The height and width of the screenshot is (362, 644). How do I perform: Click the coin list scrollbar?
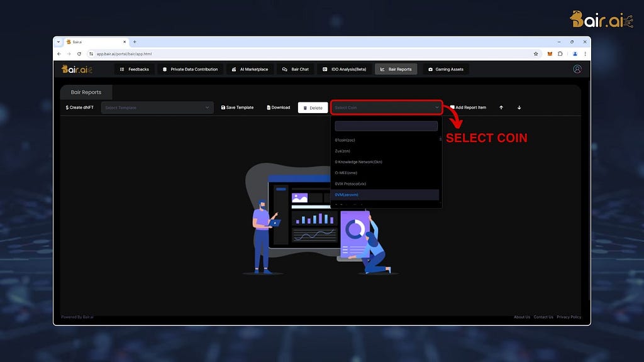coord(440,139)
